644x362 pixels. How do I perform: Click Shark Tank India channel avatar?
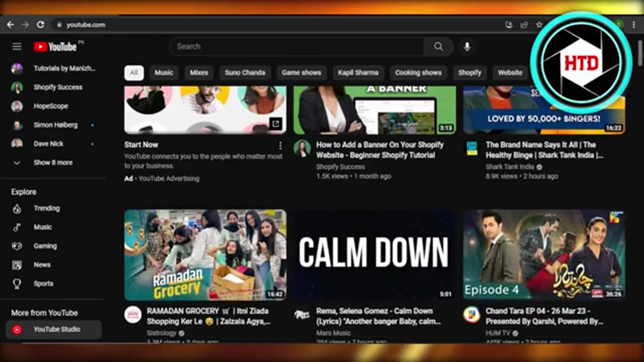[471, 148]
